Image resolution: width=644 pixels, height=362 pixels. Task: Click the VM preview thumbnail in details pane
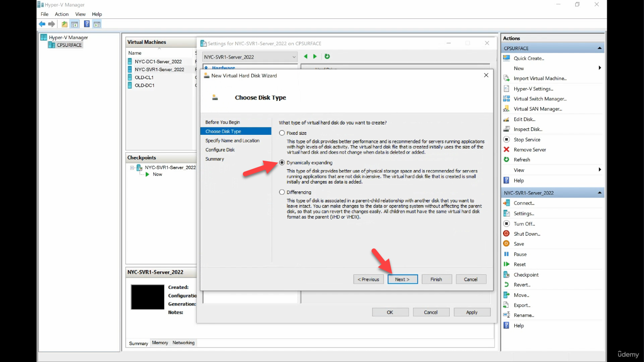pos(148,297)
